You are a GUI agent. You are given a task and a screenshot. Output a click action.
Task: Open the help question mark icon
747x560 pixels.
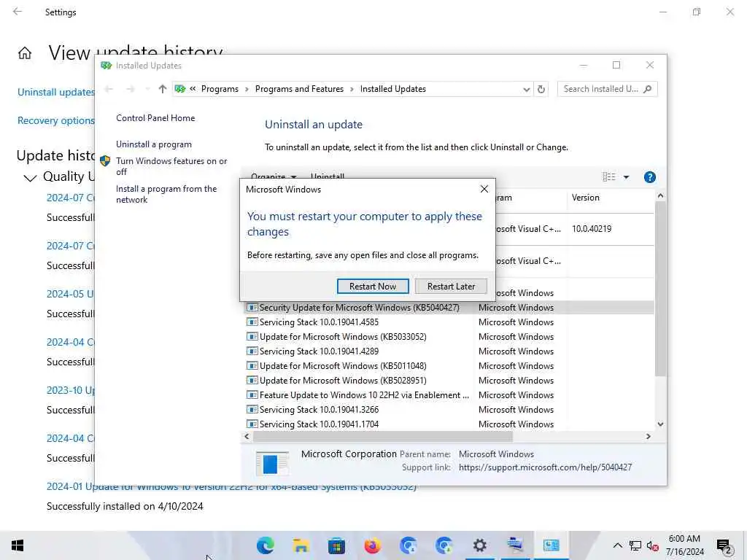pyautogui.click(x=650, y=177)
